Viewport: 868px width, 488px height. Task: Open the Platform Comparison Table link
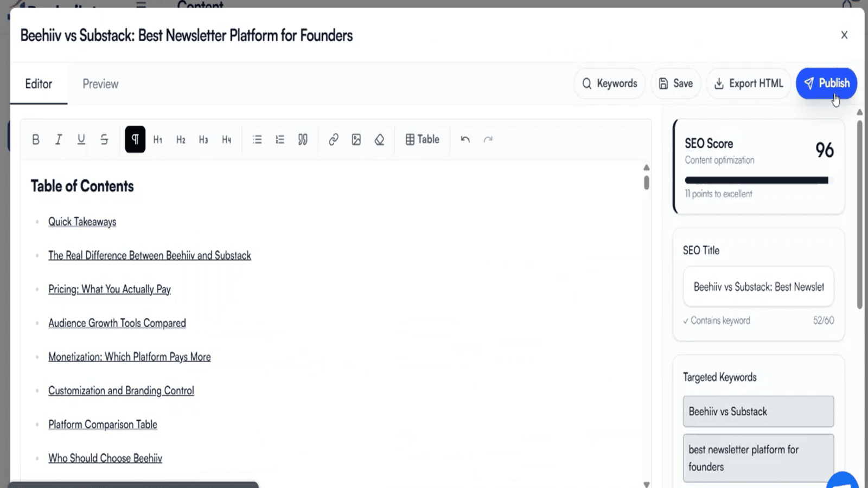103,425
